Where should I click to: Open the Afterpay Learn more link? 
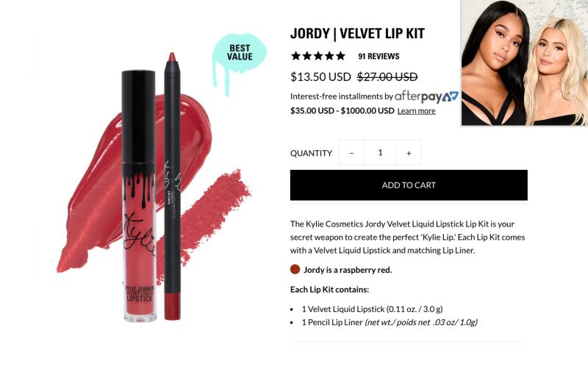pyautogui.click(x=416, y=111)
